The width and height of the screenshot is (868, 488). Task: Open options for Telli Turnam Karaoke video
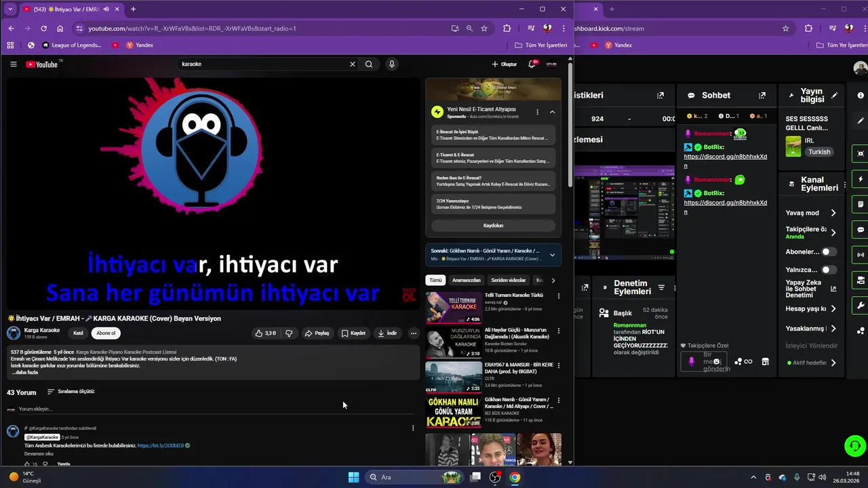click(559, 296)
